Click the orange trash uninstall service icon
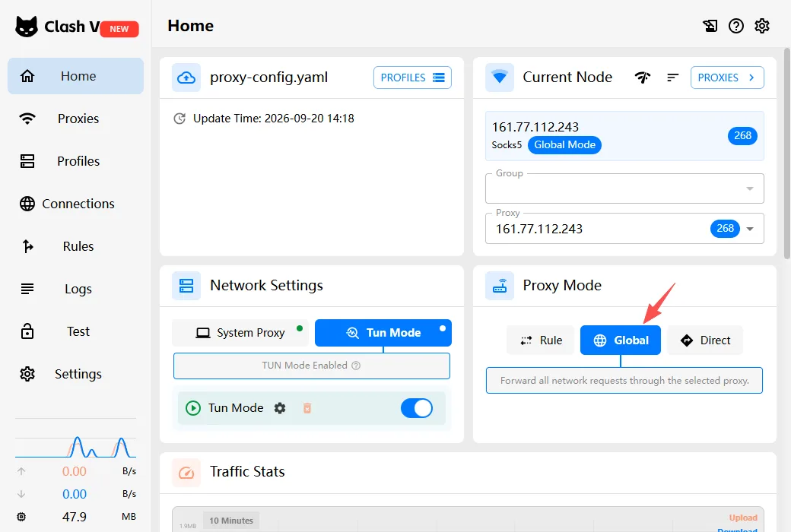Viewport: 791px width, 532px height. pyautogui.click(x=307, y=408)
